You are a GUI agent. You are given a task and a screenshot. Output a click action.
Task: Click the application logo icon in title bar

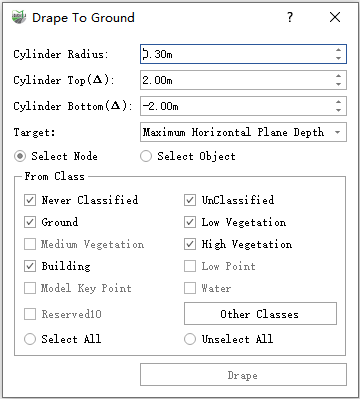click(19, 17)
